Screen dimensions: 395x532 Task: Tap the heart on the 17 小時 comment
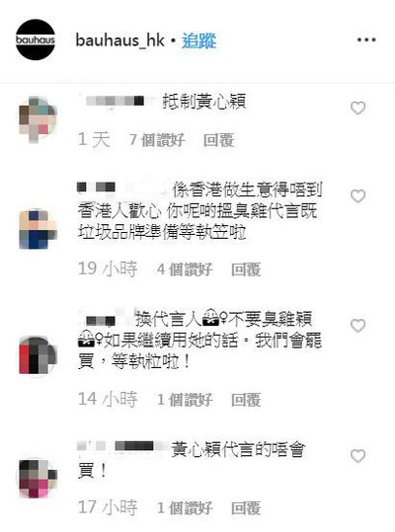click(357, 456)
